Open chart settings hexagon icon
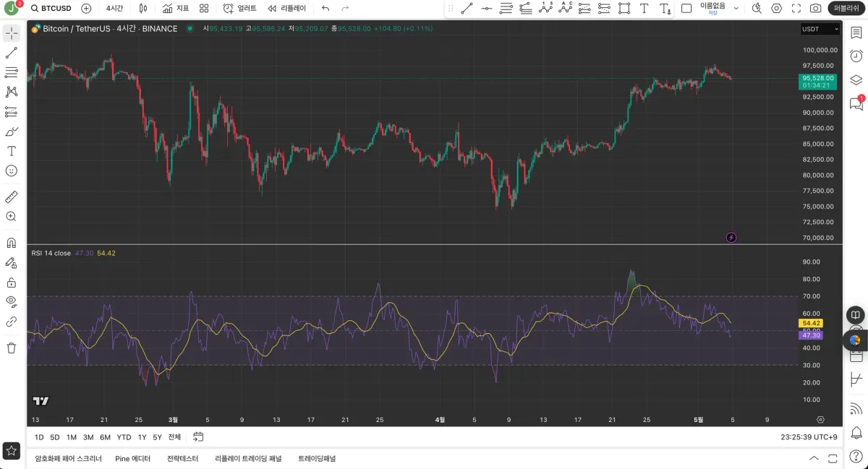 [776, 9]
